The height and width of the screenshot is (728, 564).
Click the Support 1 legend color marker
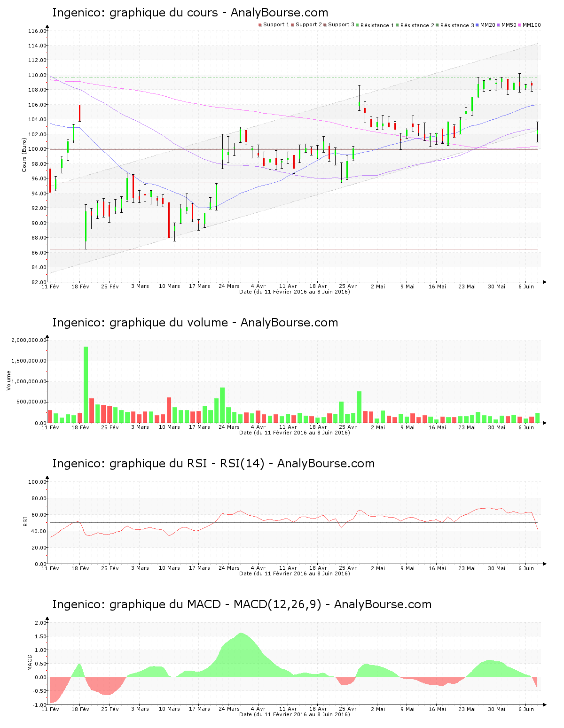260,25
